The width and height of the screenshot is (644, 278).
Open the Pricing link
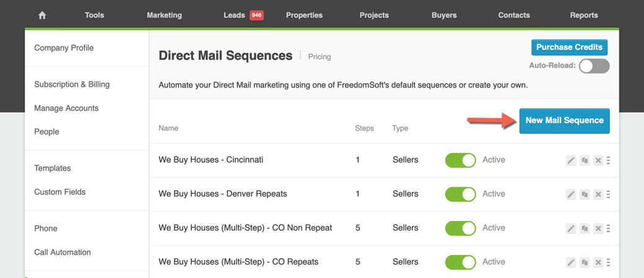[320, 57]
